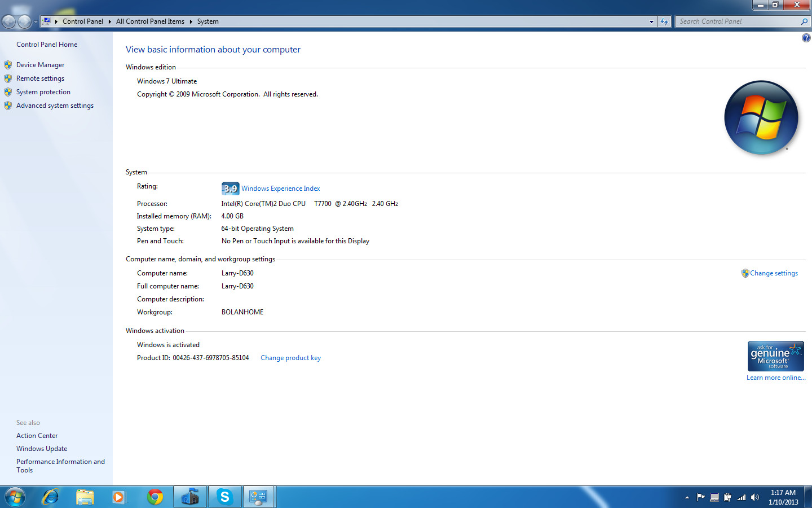
Task: Click the Control Panel breadcrumb
Action: click(83, 21)
